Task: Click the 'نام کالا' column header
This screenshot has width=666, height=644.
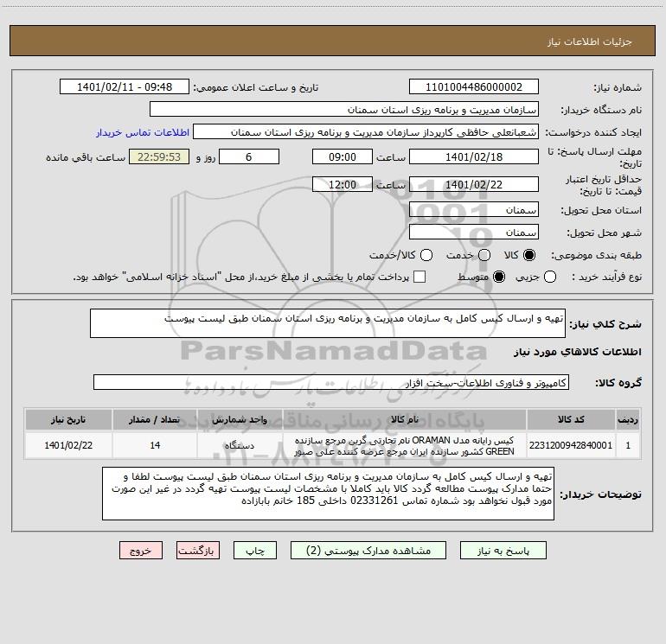Action: click(405, 419)
